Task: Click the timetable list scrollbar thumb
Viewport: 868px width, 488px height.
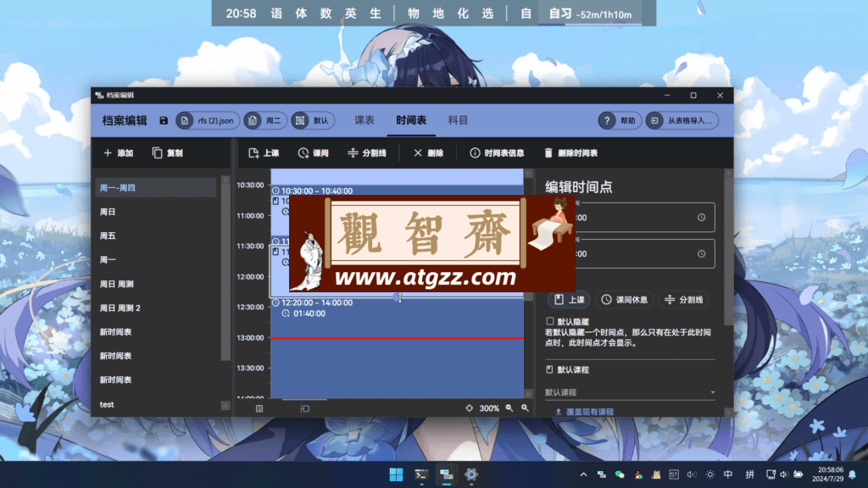Action: click(x=225, y=273)
